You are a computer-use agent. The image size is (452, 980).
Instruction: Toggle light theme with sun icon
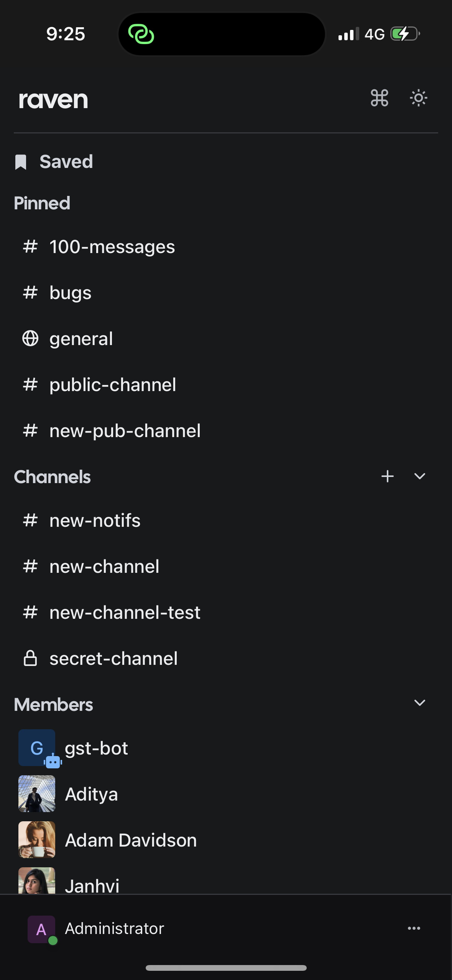pos(418,98)
